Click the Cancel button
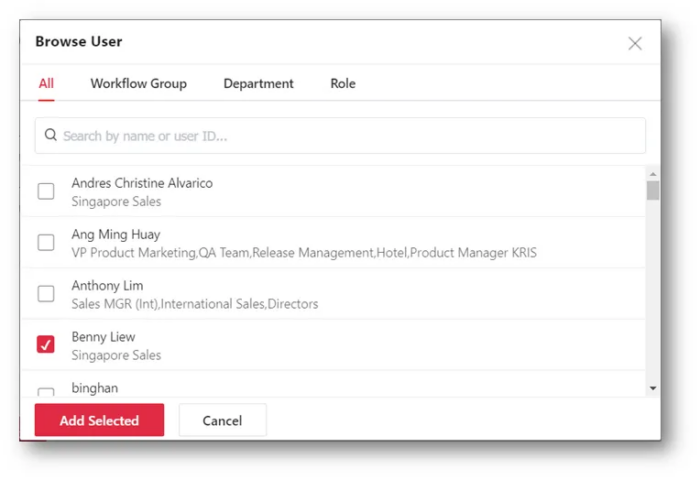Image resolution: width=700 pixels, height=480 pixels. [x=222, y=420]
